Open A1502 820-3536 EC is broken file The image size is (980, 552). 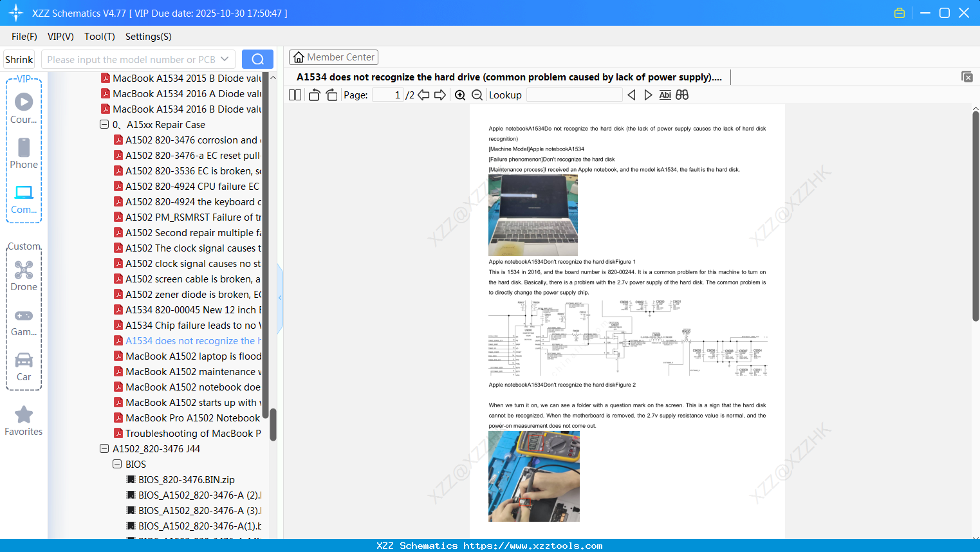click(193, 170)
